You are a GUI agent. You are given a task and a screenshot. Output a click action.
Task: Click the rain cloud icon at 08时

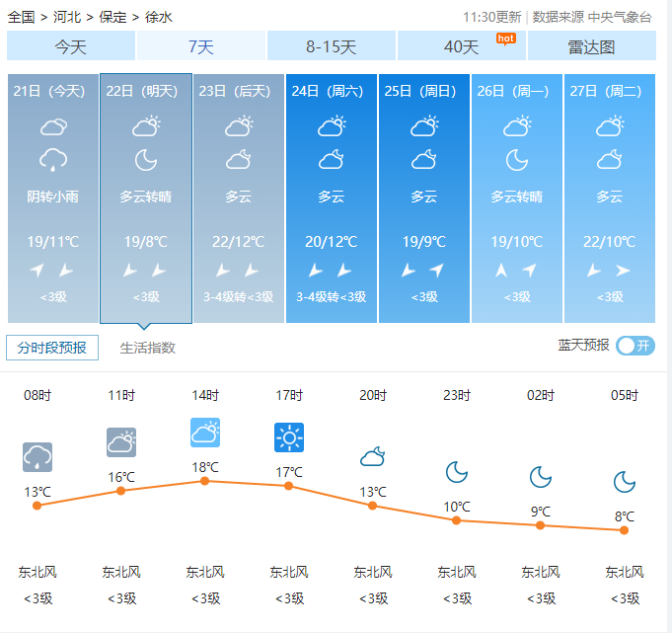coord(37,456)
